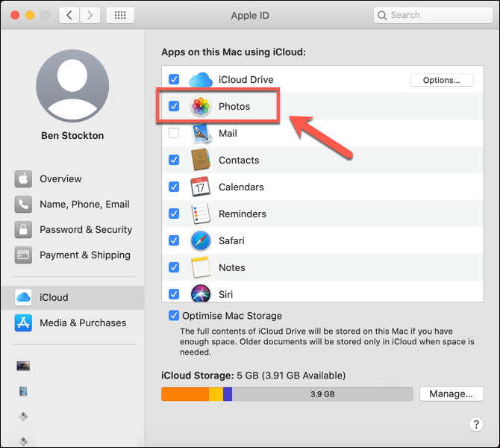Click the iCloud Drive label
Screen dimensions: 500x448
[246, 79]
